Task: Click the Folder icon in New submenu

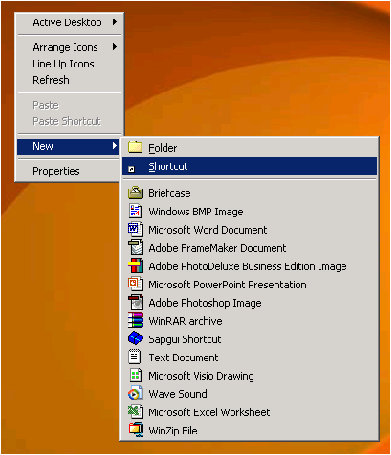Action: pyautogui.click(x=135, y=147)
